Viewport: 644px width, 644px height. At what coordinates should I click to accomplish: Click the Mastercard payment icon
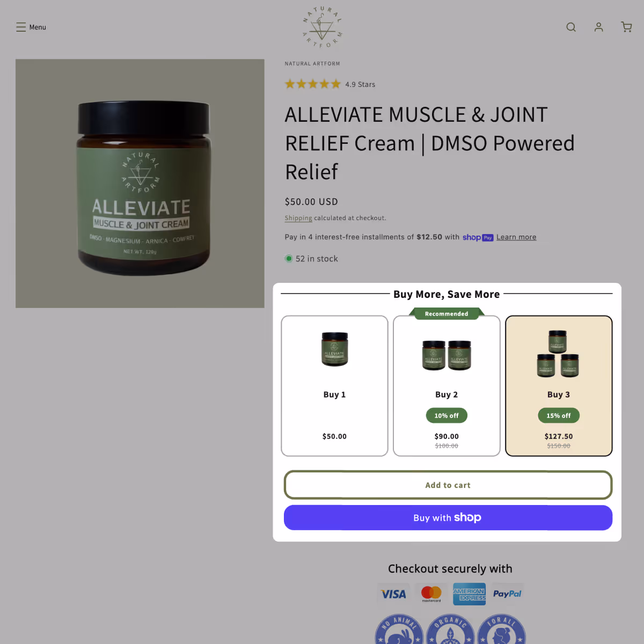431,594
